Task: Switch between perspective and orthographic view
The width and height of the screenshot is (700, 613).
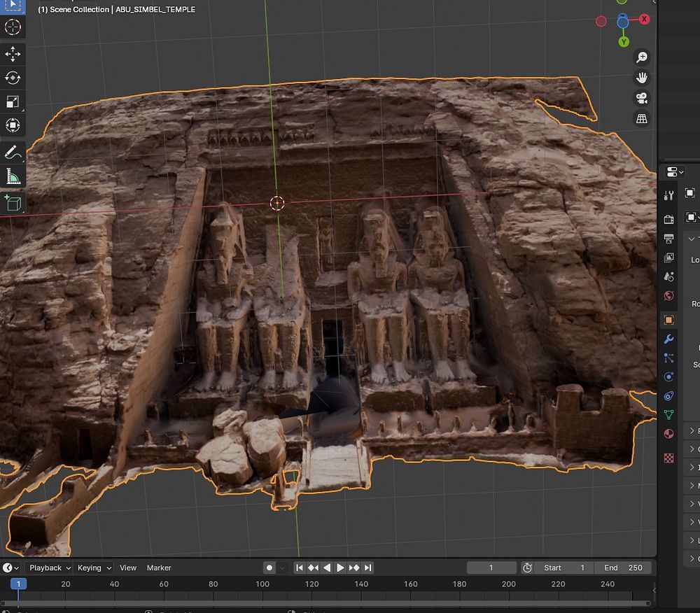Action: 641,119
